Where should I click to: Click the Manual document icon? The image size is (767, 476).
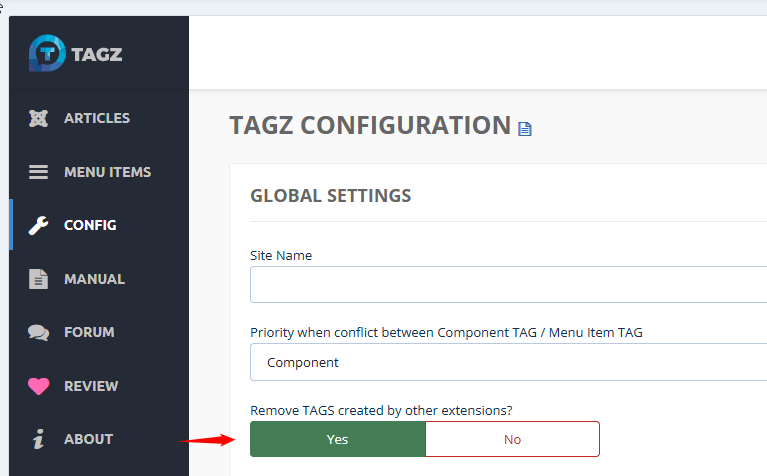39,279
